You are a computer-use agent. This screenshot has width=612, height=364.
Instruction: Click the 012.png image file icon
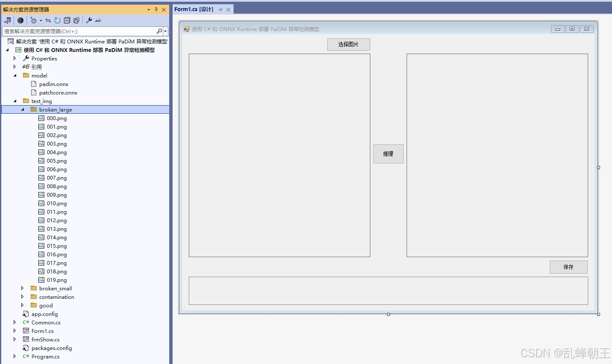tap(41, 220)
